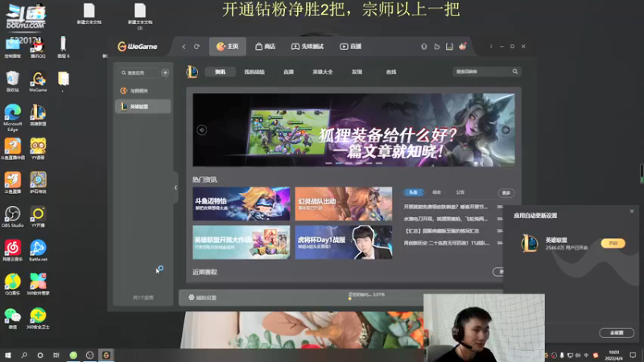Select the 头条 news filter
The width and height of the screenshot is (644, 362).
[x=413, y=192]
